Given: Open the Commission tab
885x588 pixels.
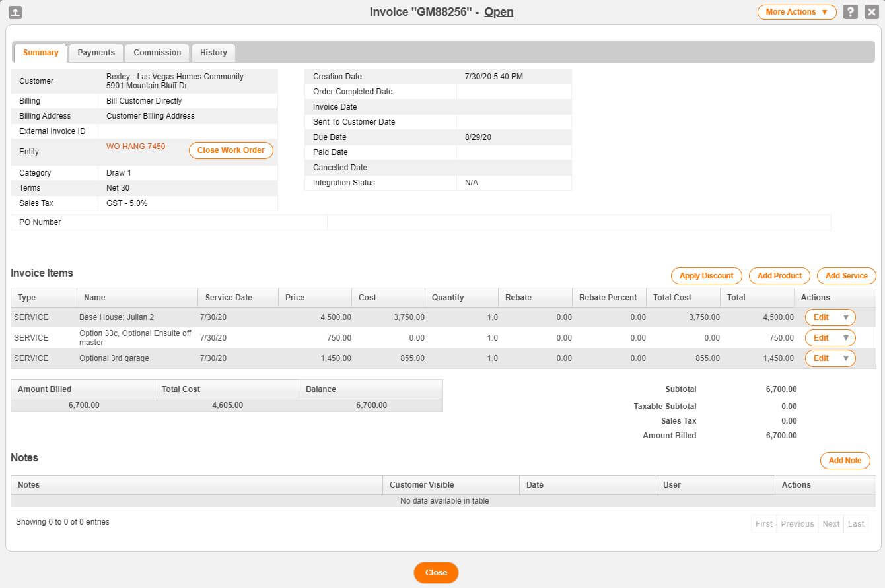Looking at the screenshot, I should 157,53.
